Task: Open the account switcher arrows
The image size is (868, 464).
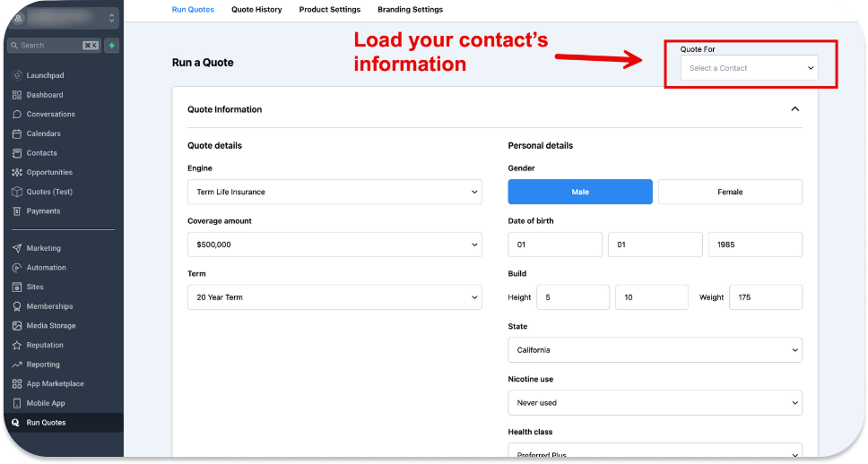Action: click(x=112, y=18)
